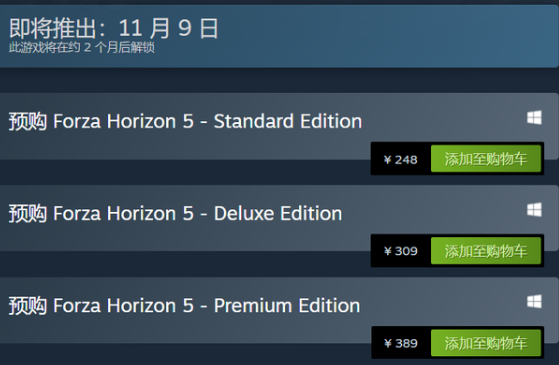Screen dimensions: 559x365
Task: Click the 即将推出: 11 月 9 日 heading
Action: pyautogui.click(x=114, y=28)
